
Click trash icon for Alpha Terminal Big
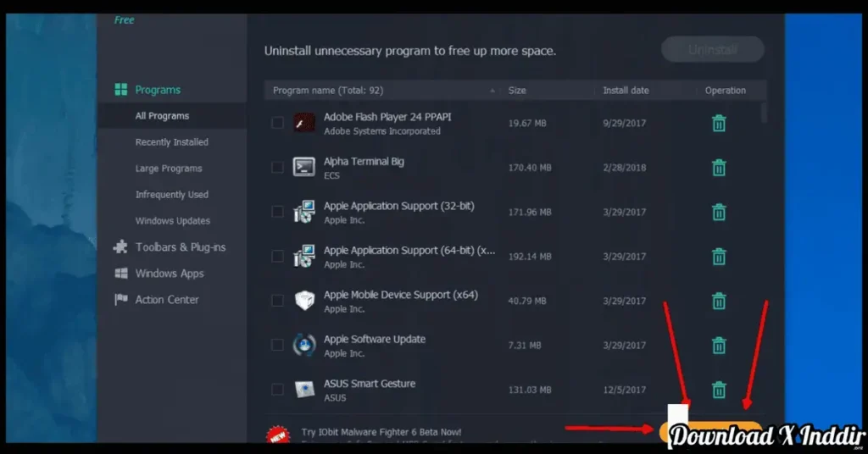tap(719, 168)
